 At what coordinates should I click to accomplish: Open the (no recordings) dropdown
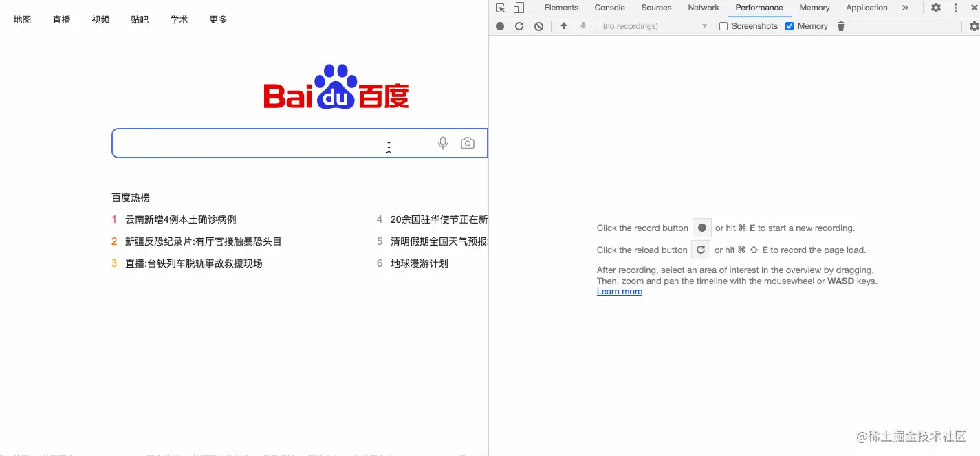[654, 26]
